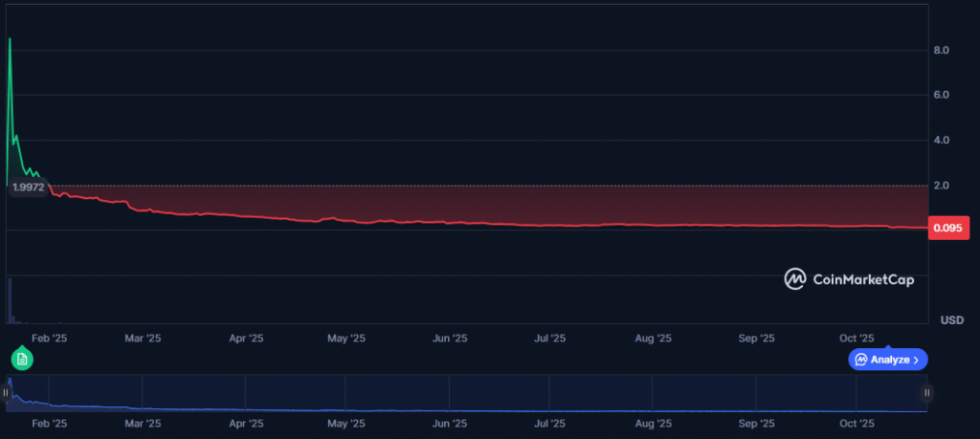Click the USD currency label
Screen dimensions: 980x439
[951, 319]
